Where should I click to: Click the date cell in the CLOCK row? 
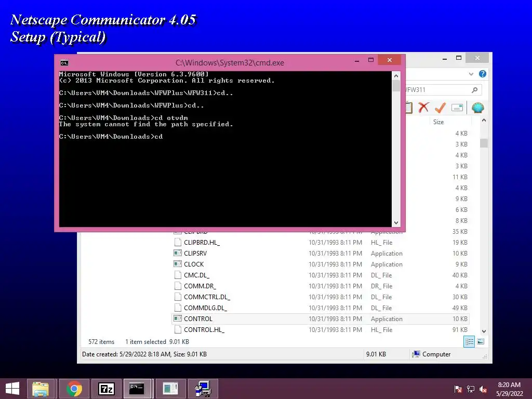pyautogui.click(x=335, y=264)
